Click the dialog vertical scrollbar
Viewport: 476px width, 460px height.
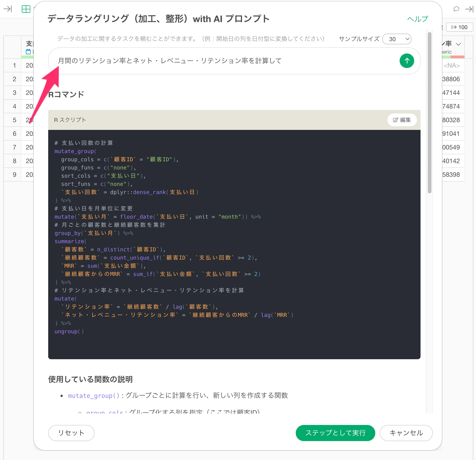(x=429, y=113)
